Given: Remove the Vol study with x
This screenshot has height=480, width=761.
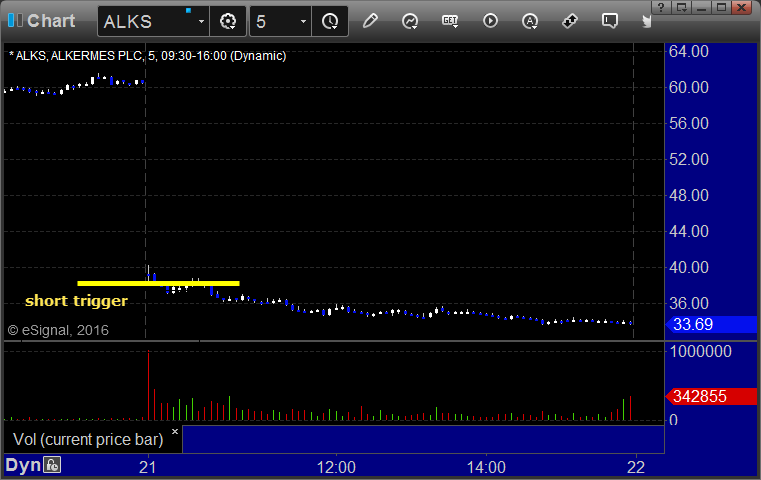Looking at the screenshot, I should click(175, 431).
